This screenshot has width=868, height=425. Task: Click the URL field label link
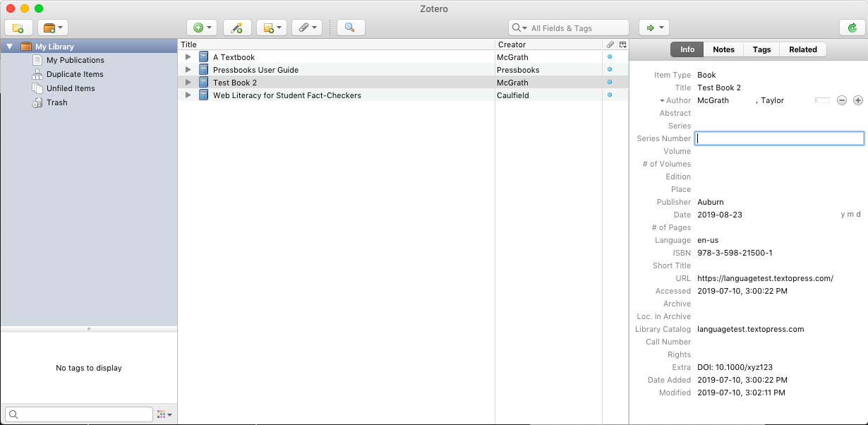click(682, 278)
